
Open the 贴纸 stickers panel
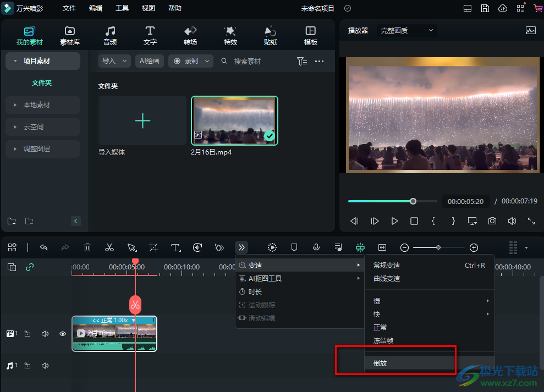tap(271, 36)
